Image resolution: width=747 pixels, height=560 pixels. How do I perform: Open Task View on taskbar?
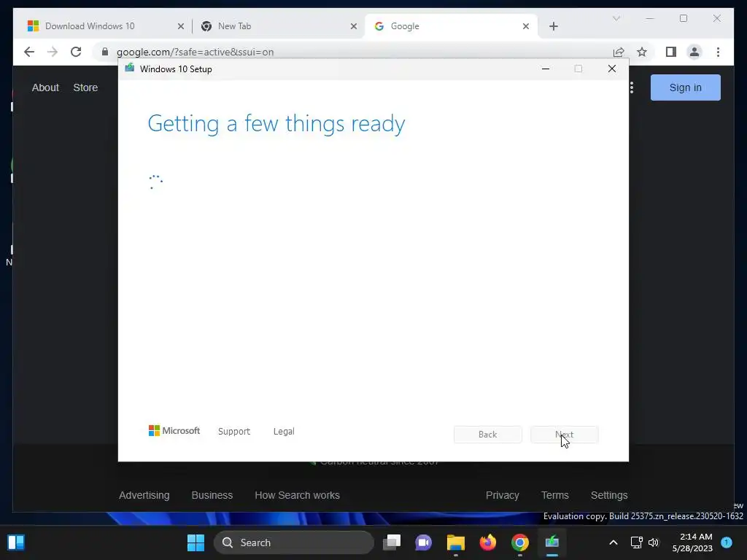coord(392,542)
